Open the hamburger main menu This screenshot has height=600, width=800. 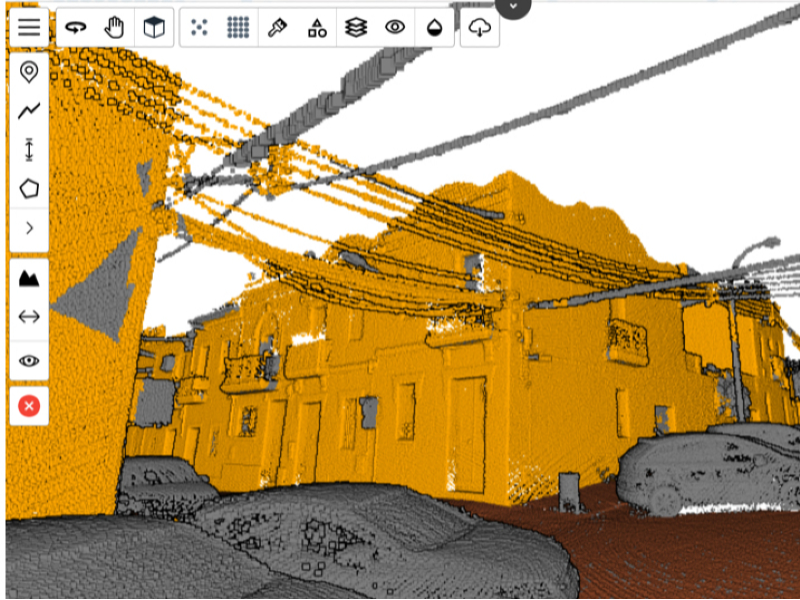pos(29,27)
